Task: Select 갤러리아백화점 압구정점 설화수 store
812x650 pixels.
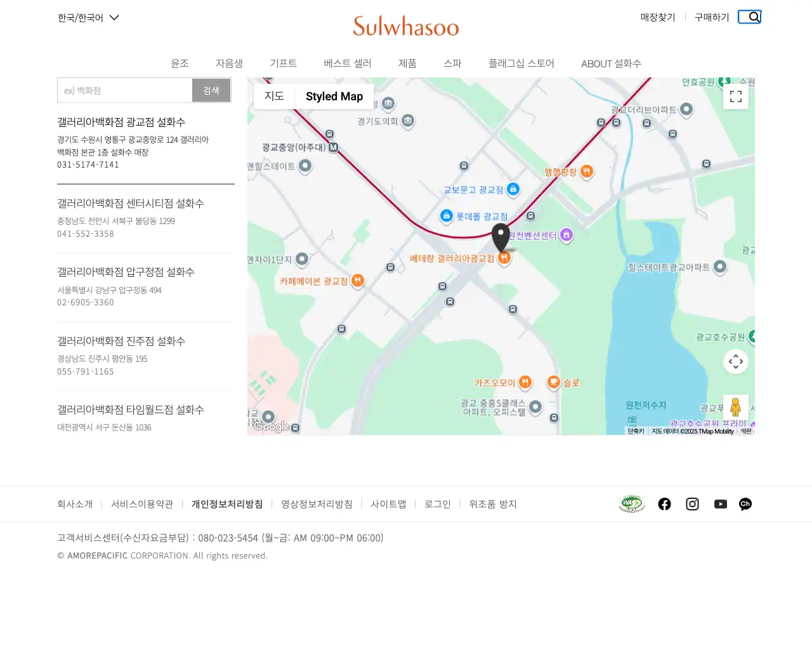Action: click(x=126, y=272)
